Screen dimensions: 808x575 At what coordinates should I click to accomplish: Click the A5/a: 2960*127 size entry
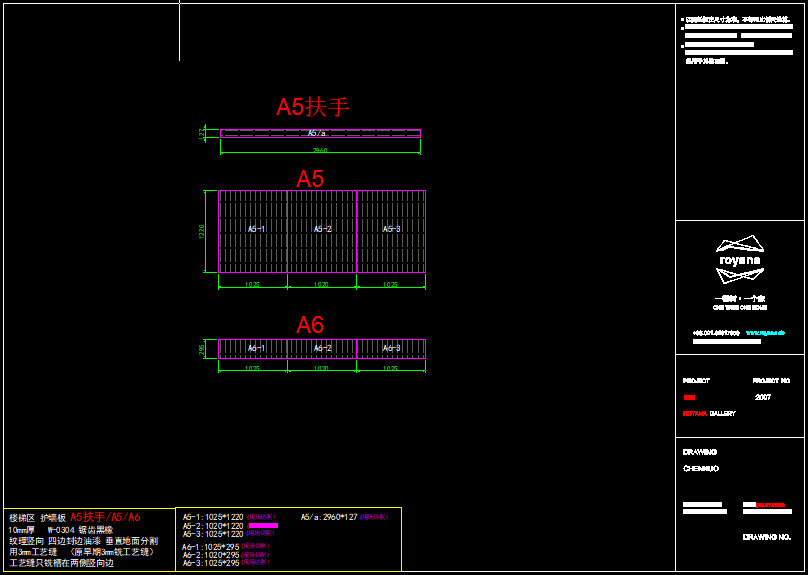tap(329, 517)
